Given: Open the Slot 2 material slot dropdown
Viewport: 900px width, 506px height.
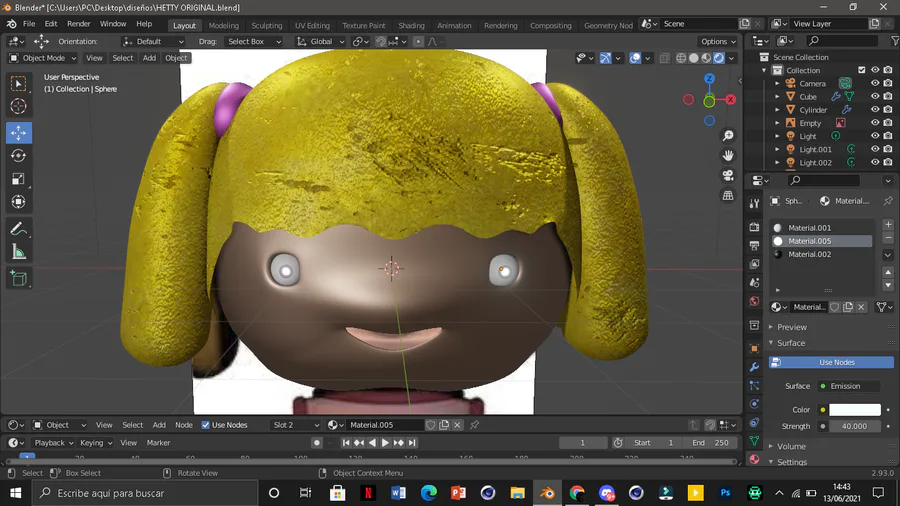Looking at the screenshot, I should click(x=295, y=425).
